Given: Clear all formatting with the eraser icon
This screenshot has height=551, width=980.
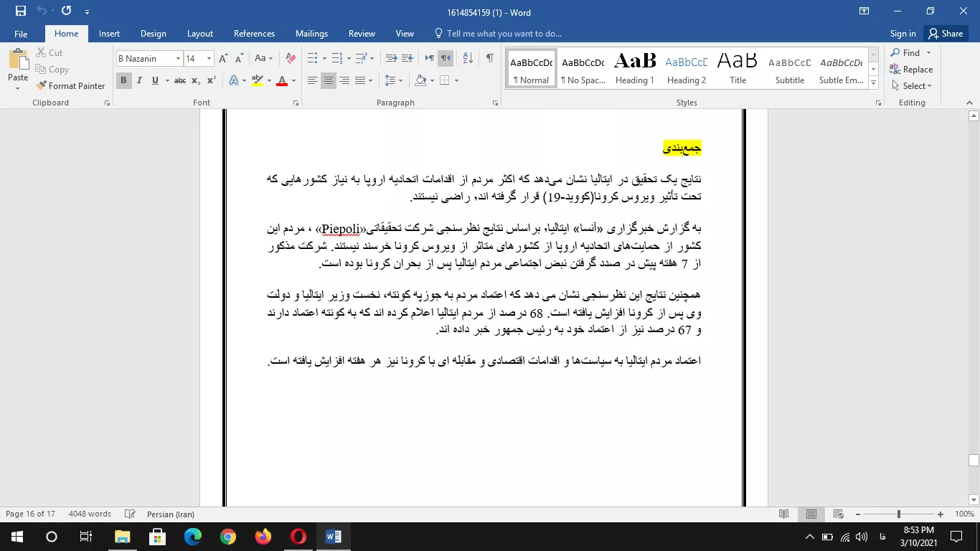Looking at the screenshot, I should [x=291, y=58].
